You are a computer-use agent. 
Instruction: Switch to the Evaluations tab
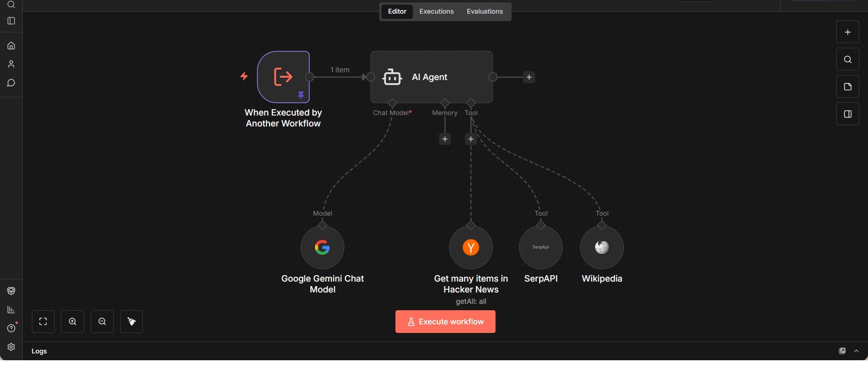pos(484,11)
